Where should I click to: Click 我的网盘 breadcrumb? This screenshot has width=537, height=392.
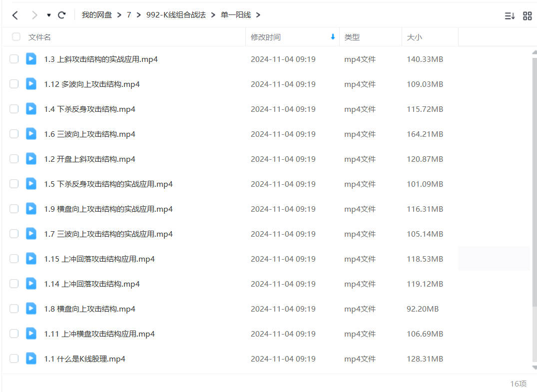pyautogui.click(x=96, y=14)
